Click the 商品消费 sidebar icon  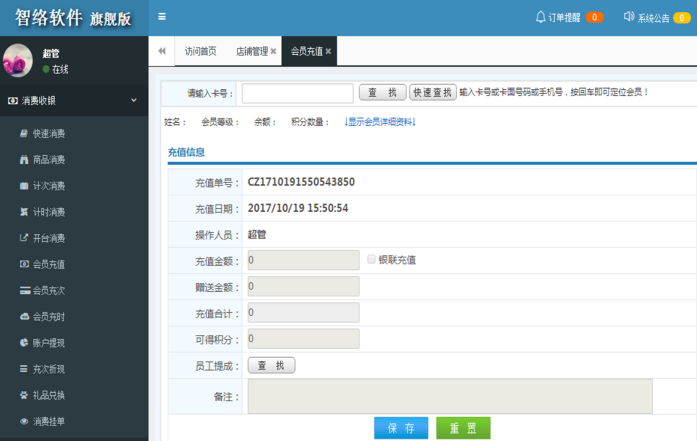coord(24,160)
